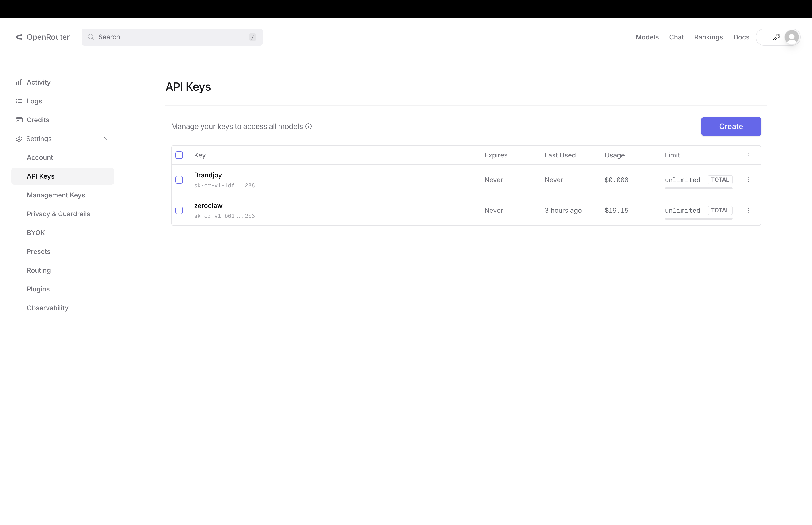The height and width of the screenshot is (525, 812).
Task: Open the three-dot menu for Brandjoy
Action: (x=748, y=180)
